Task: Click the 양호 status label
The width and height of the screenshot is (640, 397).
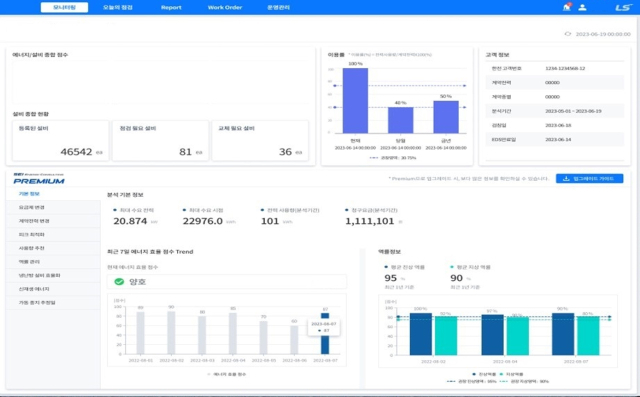Action: 138,282
